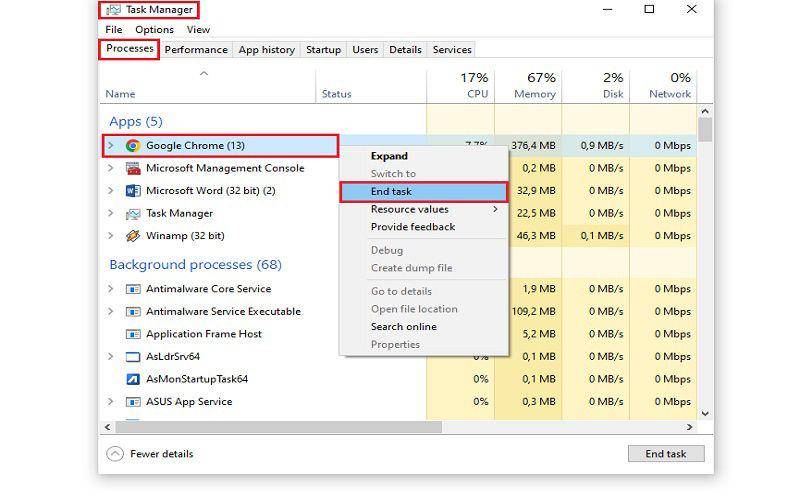The image size is (800, 500).
Task: Click the Antimalware Service Executable icon
Action: (x=133, y=312)
